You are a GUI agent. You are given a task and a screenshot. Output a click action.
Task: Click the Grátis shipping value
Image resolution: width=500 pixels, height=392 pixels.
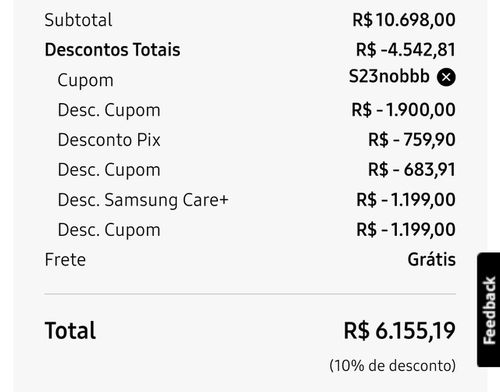[x=432, y=259]
